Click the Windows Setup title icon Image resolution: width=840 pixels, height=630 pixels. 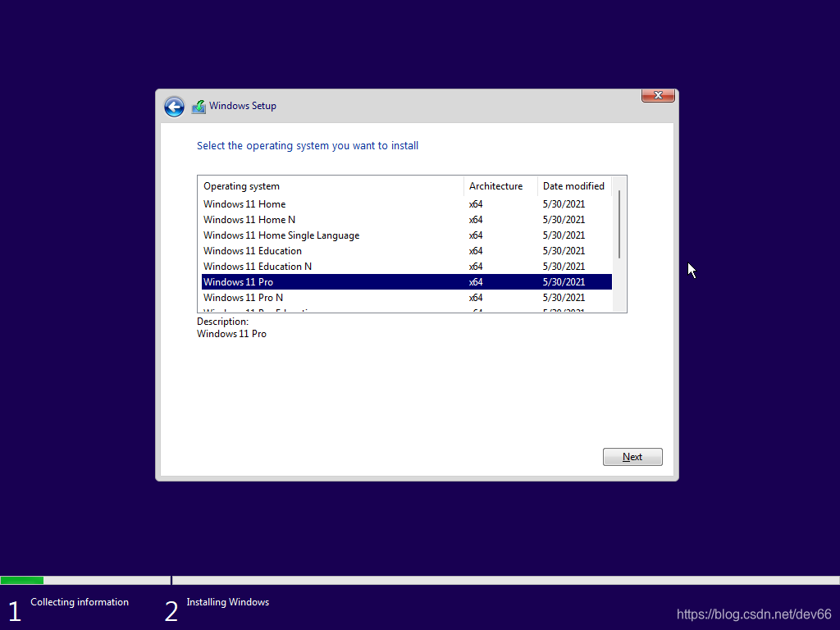[199, 107]
